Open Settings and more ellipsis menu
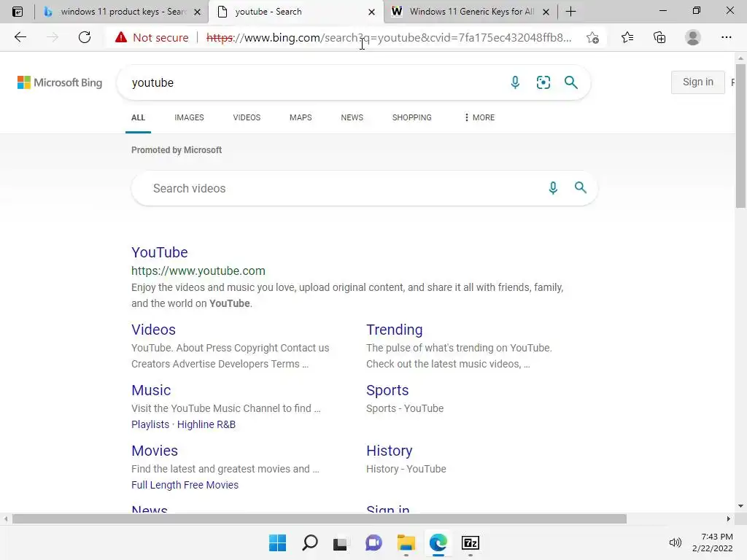 point(726,37)
